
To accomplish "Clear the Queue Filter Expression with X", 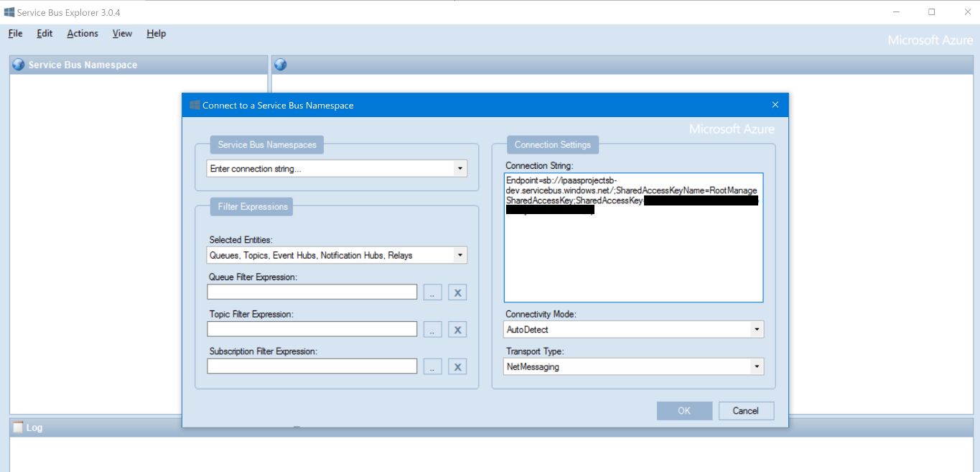I will pos(457,292).
